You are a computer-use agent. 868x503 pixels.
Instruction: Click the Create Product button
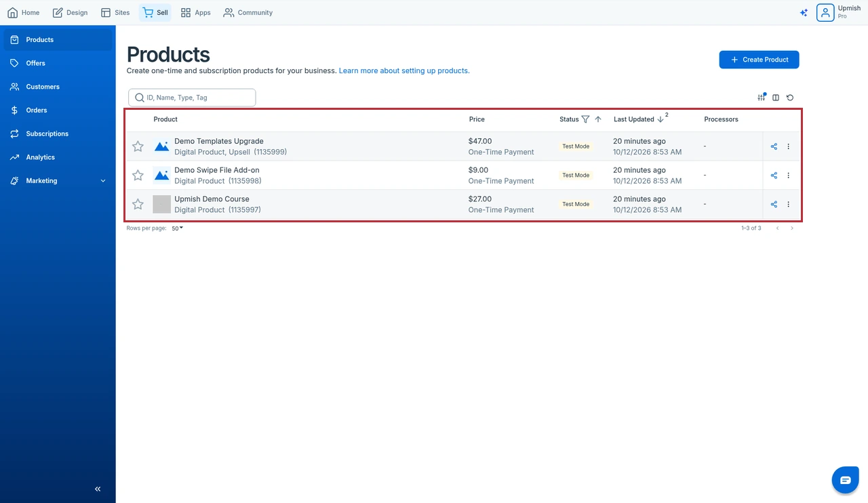pos(759,60)
